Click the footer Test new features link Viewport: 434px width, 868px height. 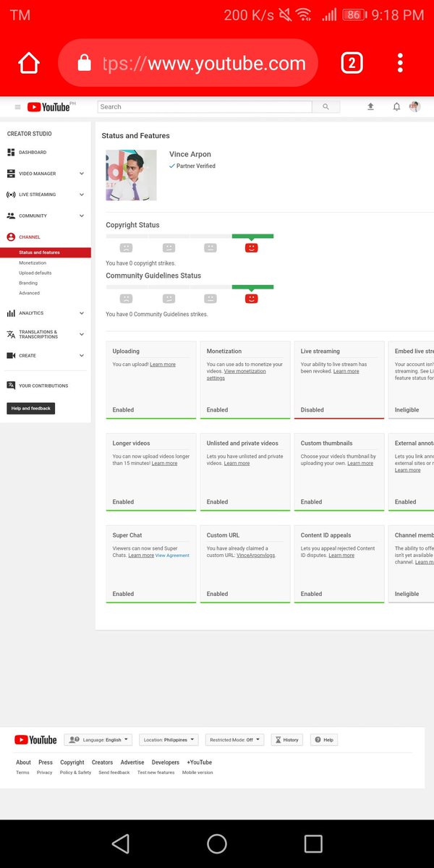point(156,773)
